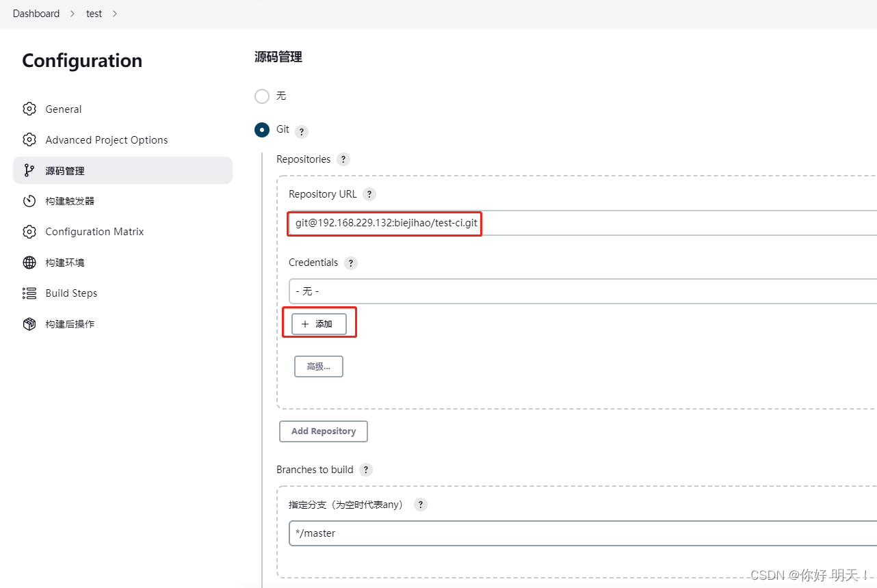Open help for Repositories
This screenshot has width=877, height=588.
343,159
